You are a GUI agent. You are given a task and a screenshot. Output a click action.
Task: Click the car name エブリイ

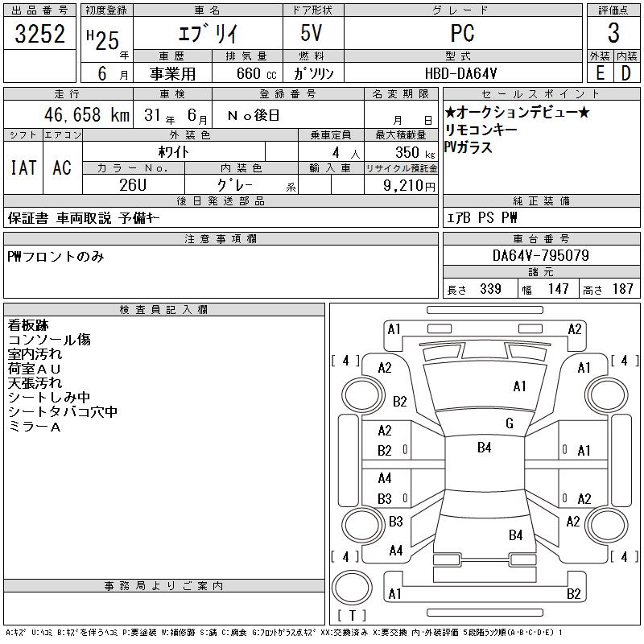coord(207,34)
